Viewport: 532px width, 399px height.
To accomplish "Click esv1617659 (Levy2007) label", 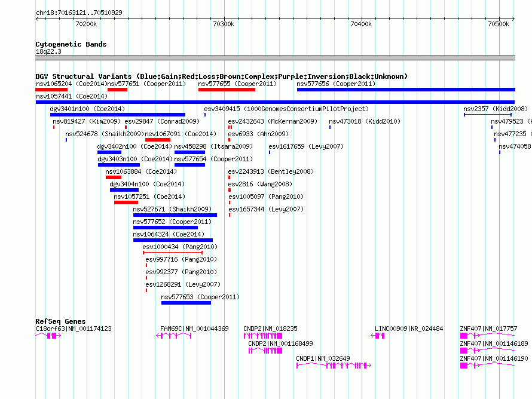I will [306, 146].
